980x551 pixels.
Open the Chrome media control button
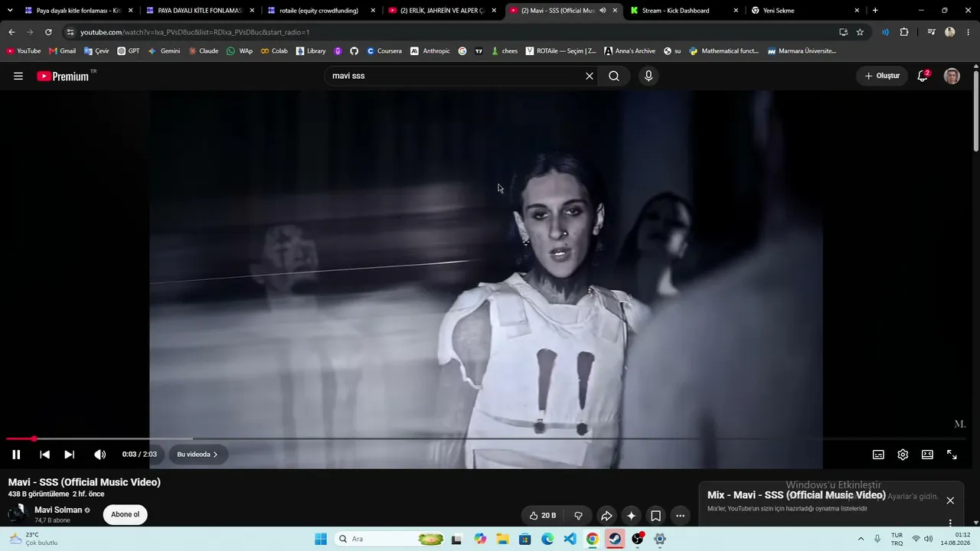pos(931,32)
